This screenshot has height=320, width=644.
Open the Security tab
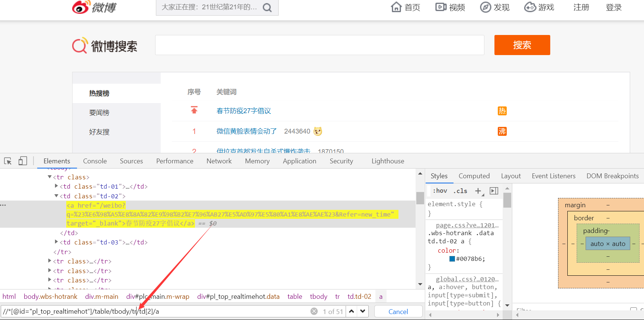click(341, 161)
